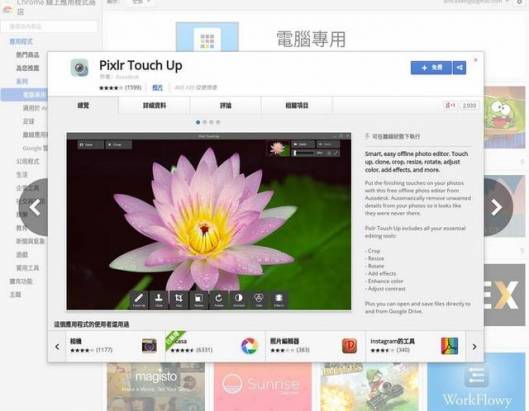Open the Instagram tool related app
Viewport: 529px width, 411px height.
pos(415,346)
